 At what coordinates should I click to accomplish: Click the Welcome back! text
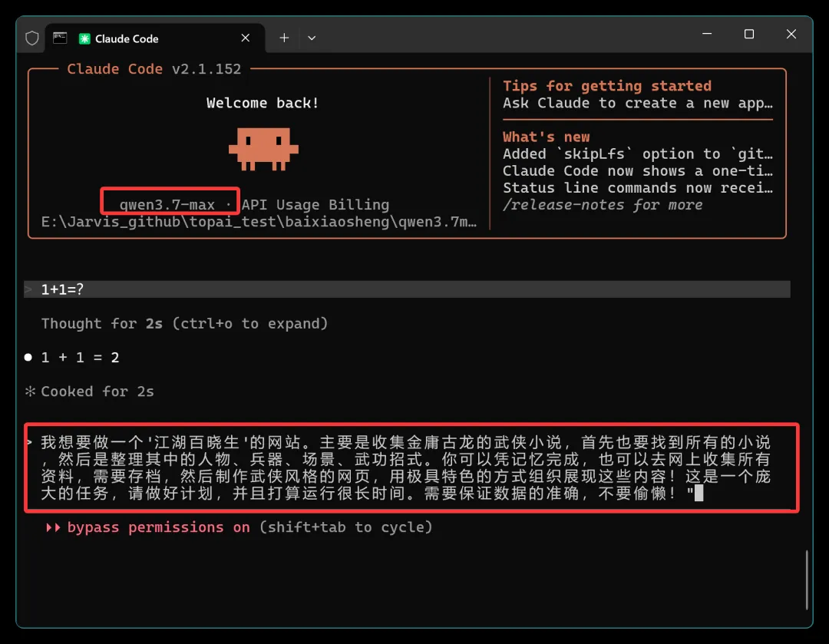pyautogui.click(x=263, y=103)
